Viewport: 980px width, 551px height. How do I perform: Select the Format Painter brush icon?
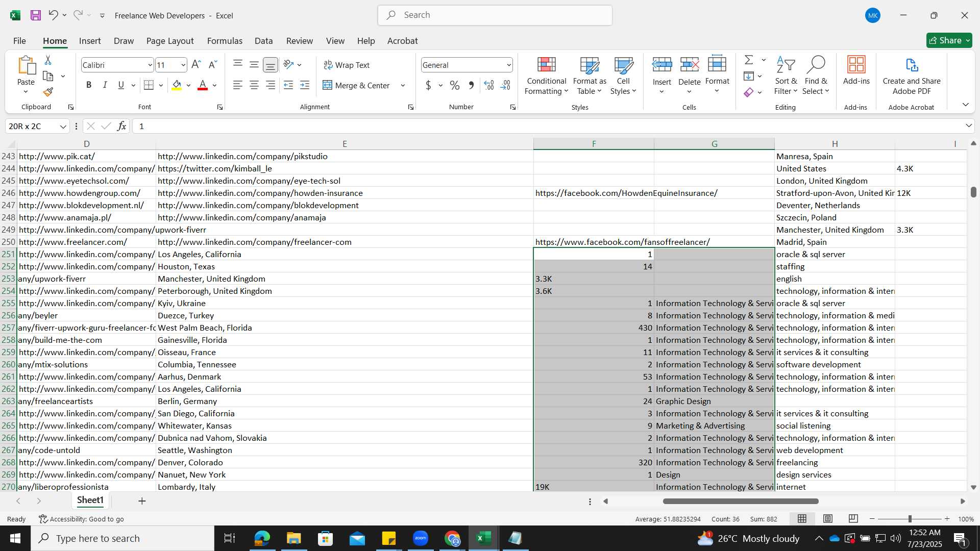tap(48, 92)
